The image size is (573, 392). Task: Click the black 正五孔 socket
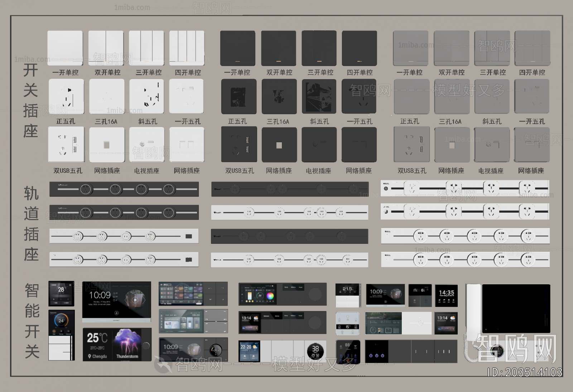click(x=239, y=96)
